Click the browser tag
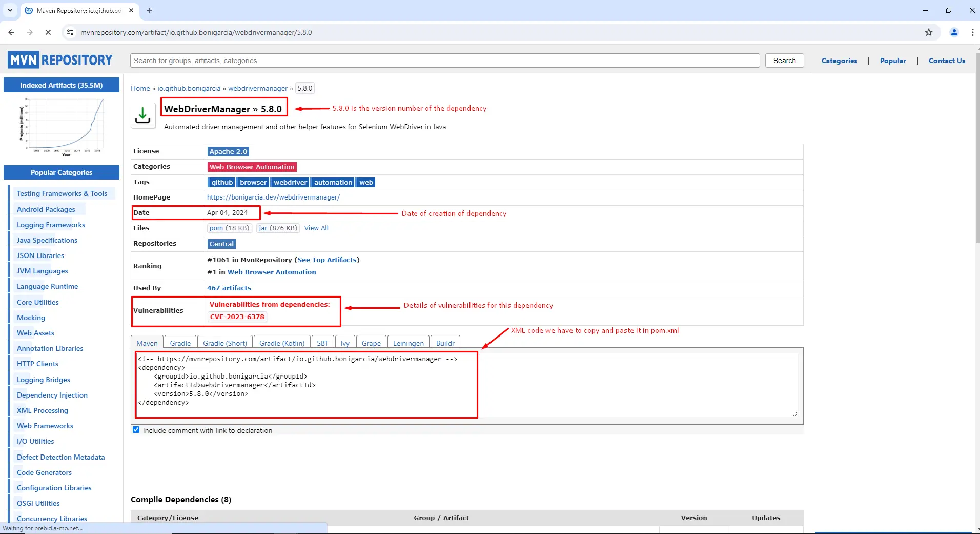The width and height of the screenshot is (980, 534). 253,182
